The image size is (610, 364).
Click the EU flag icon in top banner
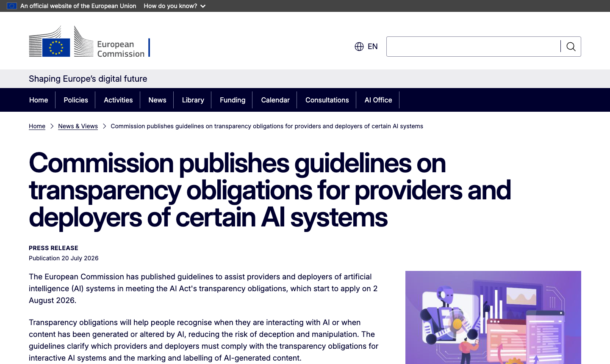(x=12, y=6)
